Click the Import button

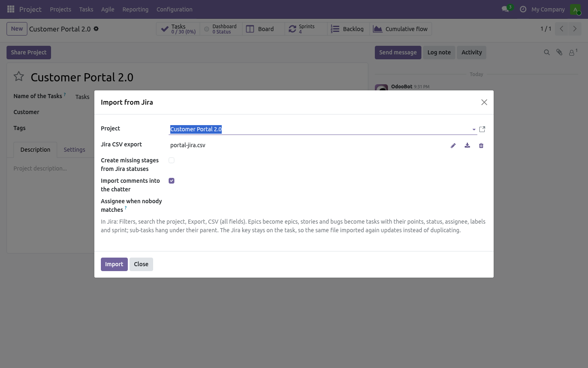(114, 264)
